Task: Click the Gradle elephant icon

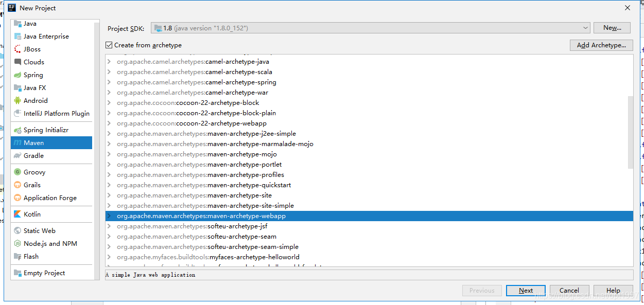Action: (x=18, y=156)
